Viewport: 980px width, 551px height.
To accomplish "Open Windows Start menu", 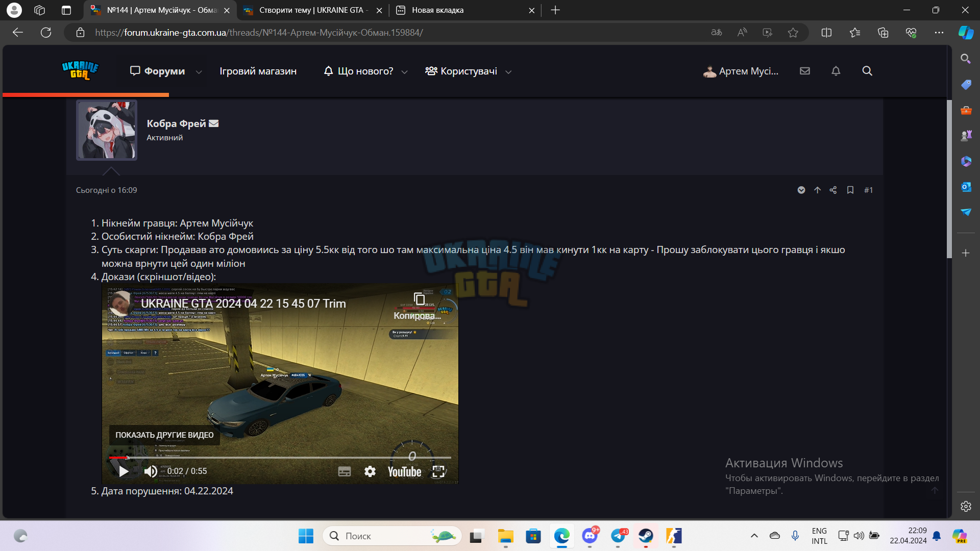I will click(x=306, y=536).
